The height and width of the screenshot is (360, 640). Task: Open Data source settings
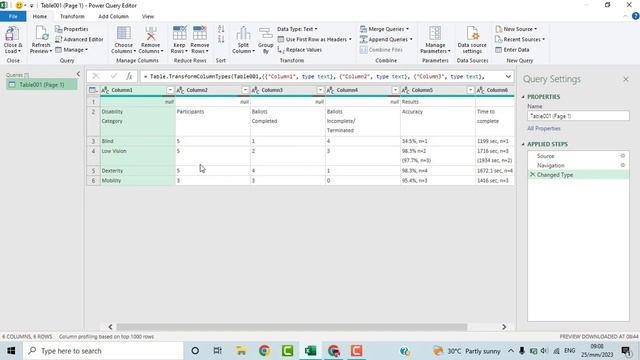pos(472,40)
